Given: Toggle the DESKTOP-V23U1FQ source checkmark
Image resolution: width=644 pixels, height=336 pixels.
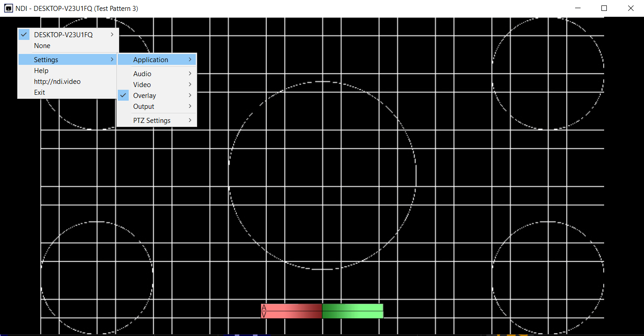Looking at the screenshot, I should coord(24,34).
